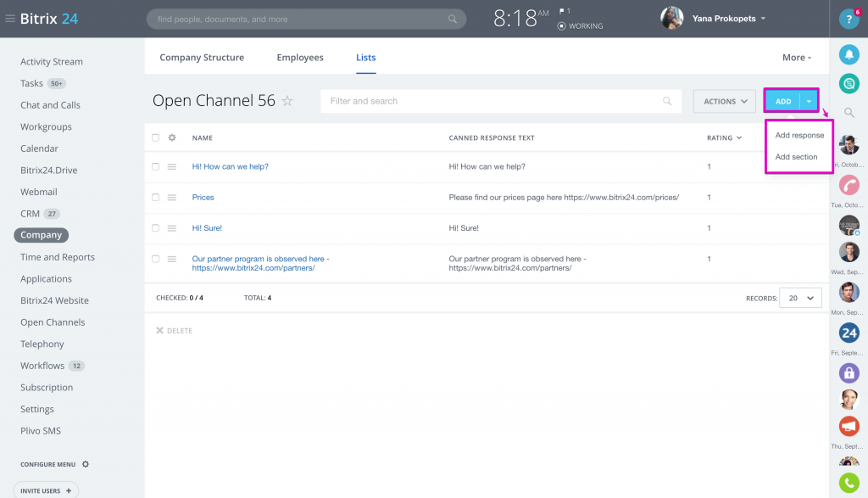The image size is (868, 498).
Task: Open Plivo SMS in the left menu
Action: pos(41,430)
